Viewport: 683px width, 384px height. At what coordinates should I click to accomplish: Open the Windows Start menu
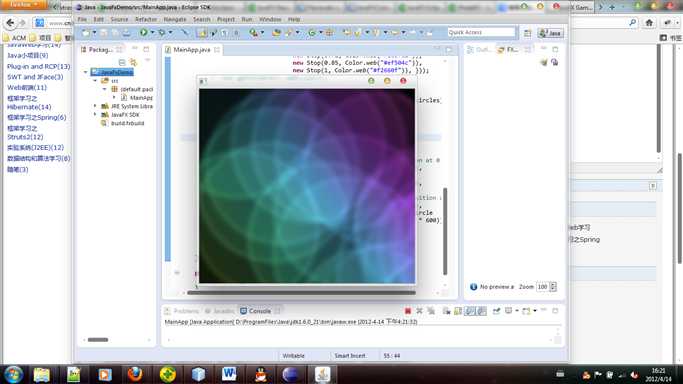coord(14,374)
